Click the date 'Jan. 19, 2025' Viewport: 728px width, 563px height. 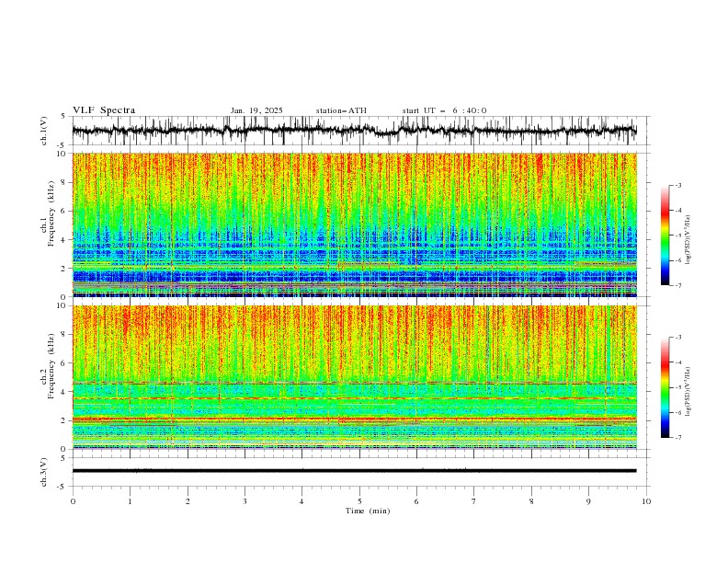coord(256,110)
